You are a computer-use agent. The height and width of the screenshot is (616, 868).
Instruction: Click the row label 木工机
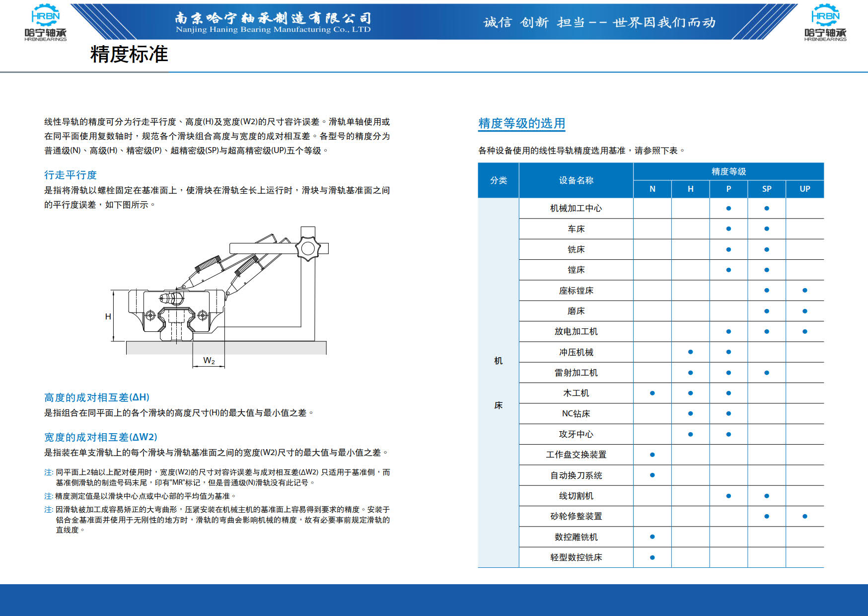pyautogui.click(x=576, y=393)
